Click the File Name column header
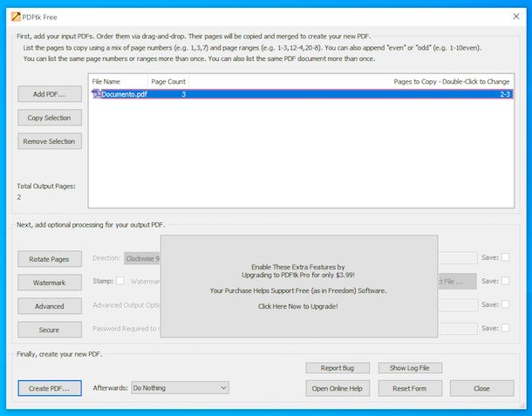Screen dimensions: 532x416 pyautogui.click(x=106, y=81)
